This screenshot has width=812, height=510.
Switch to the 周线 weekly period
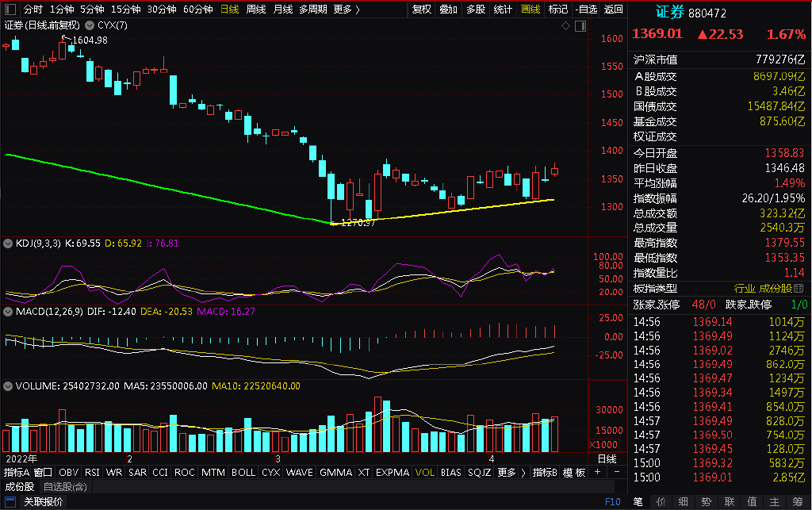256,10
